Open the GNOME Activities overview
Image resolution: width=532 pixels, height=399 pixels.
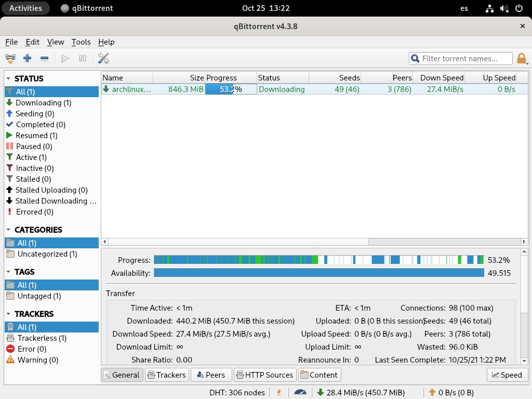(x=25, y=8)
